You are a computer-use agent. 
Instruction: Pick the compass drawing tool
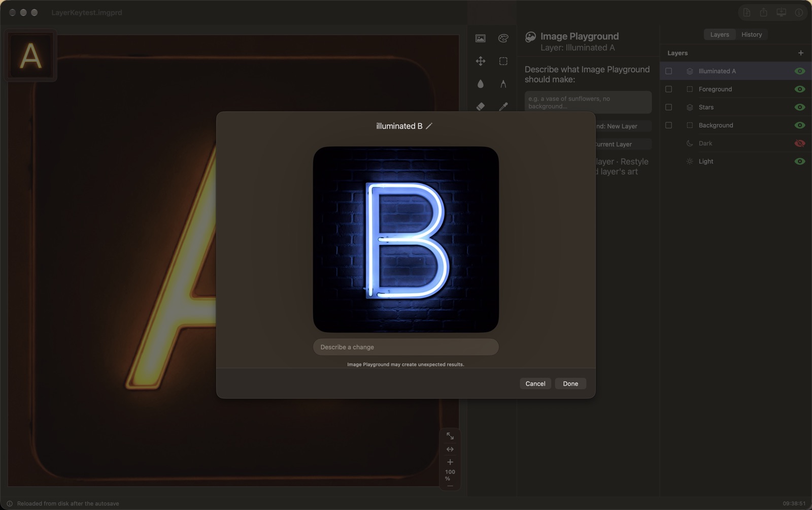click(503, 84)
